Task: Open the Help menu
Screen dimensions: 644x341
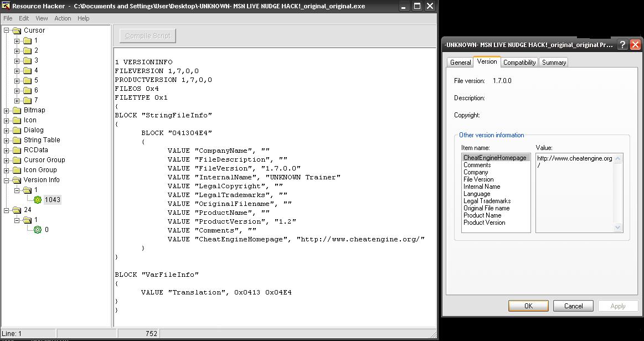Action: 84,18
